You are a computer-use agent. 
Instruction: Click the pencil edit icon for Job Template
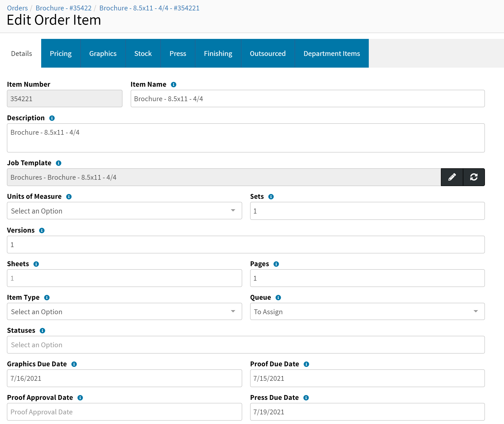pos(452,177)
